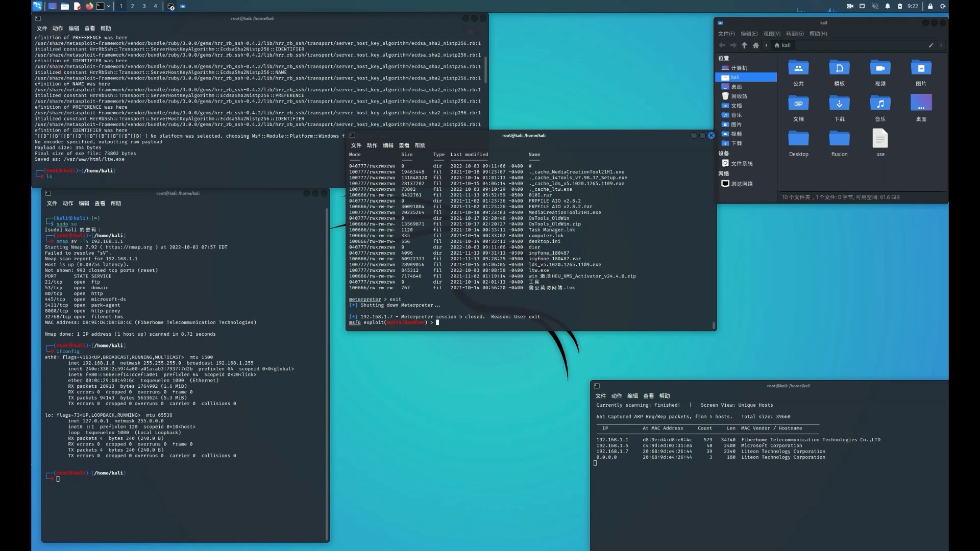Click the lock screen icon in panel
Viewport: 980px width, 551px height.
click(930, 6)
